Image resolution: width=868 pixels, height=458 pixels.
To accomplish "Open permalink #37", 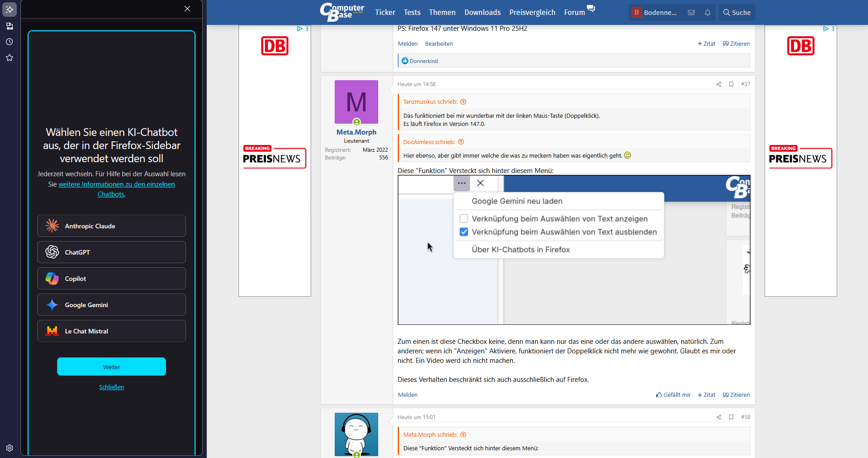I will point(746,84).
